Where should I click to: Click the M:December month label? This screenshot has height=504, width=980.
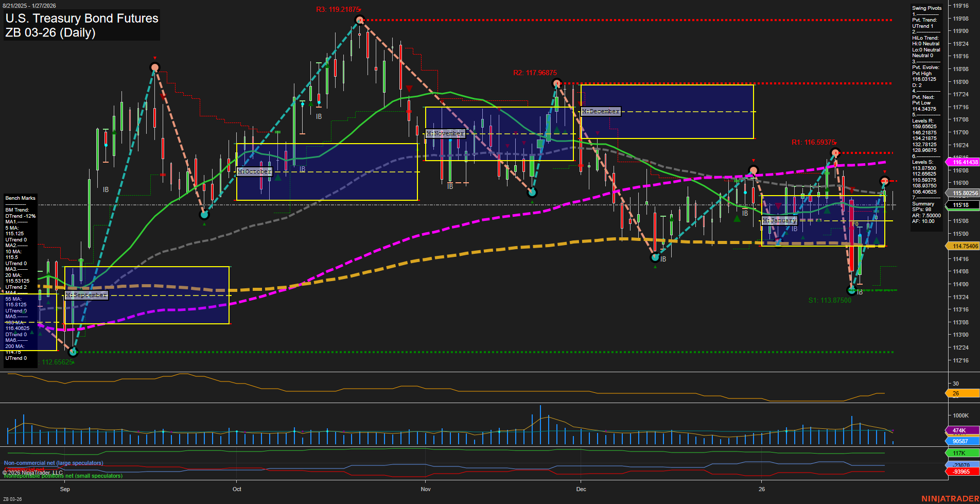pos(601,111)
